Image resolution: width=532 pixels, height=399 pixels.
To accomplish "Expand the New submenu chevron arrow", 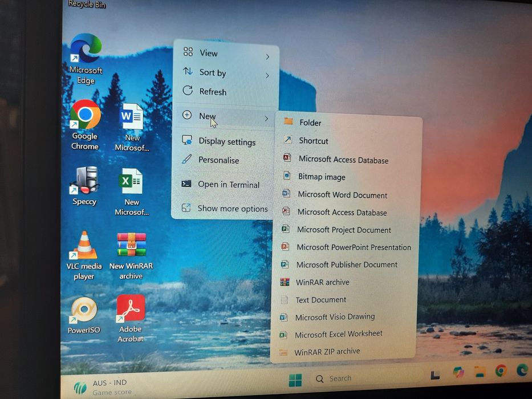I will click(x=266, y=119).
